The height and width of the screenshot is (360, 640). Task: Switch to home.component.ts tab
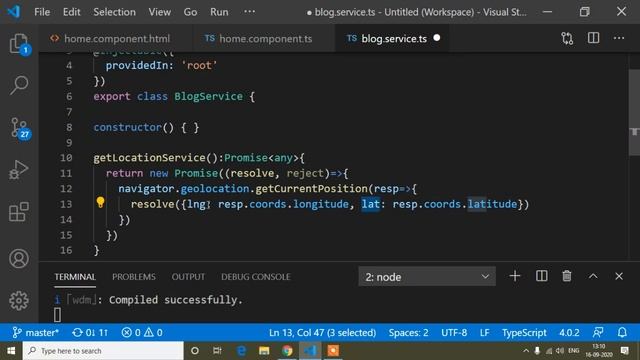coord(264,38)
